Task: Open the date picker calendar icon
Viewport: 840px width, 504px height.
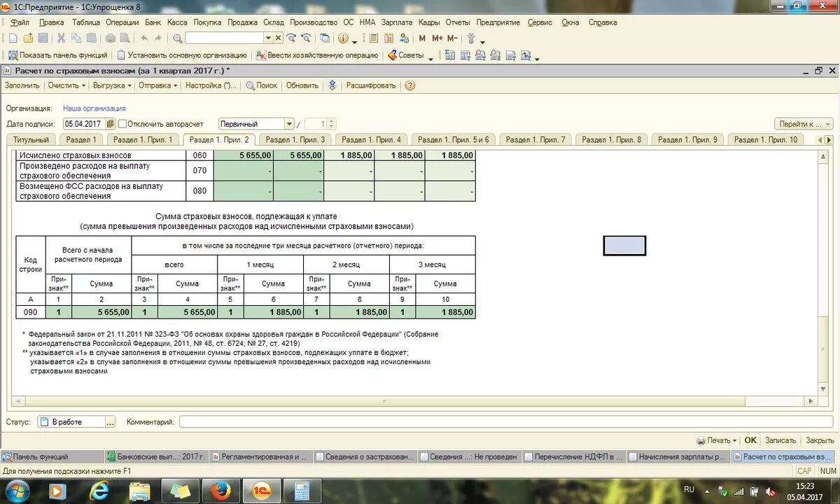Action: (x=110, y=124)
